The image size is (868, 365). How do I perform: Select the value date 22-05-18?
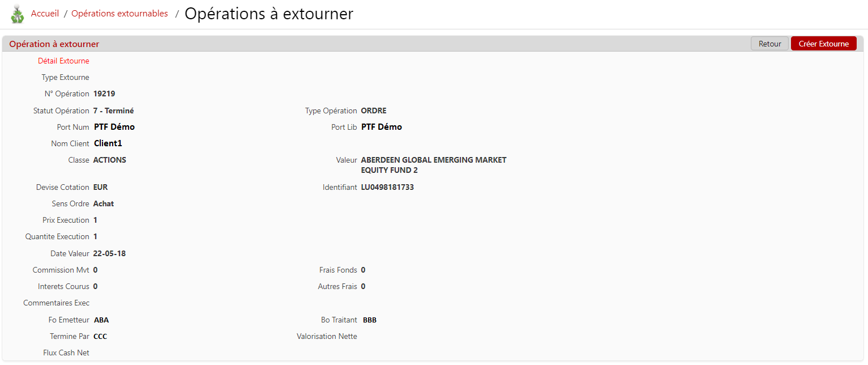(109, 253)
